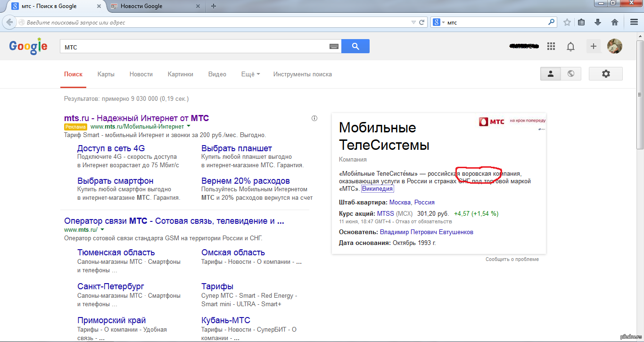
Task: Open the Firefox hamburger menu
Action: point(634,22)
